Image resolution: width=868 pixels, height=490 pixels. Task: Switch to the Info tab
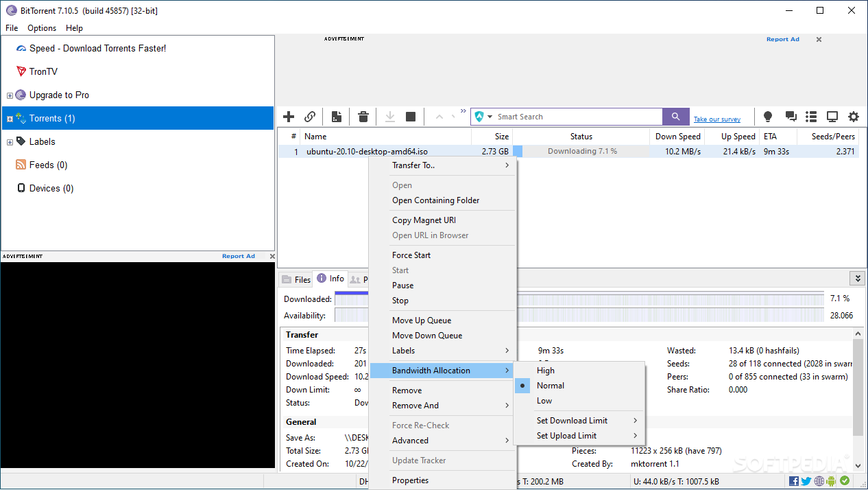(x=330, y=279)
